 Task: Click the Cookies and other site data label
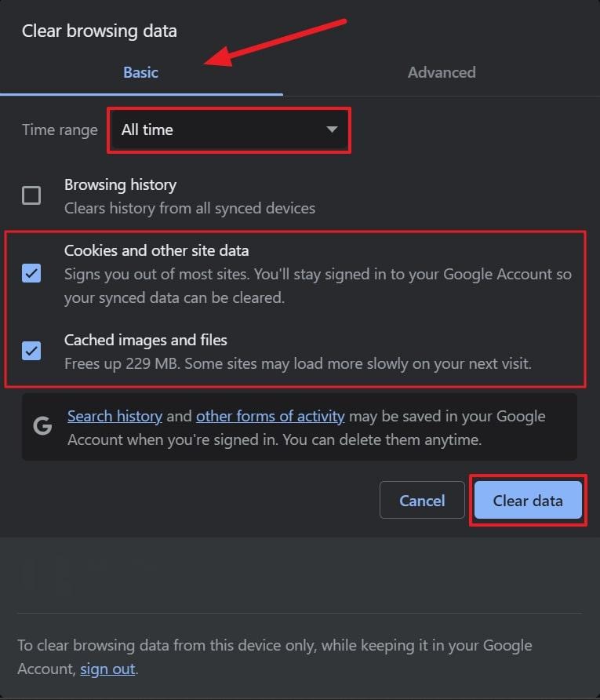point(157,250)
